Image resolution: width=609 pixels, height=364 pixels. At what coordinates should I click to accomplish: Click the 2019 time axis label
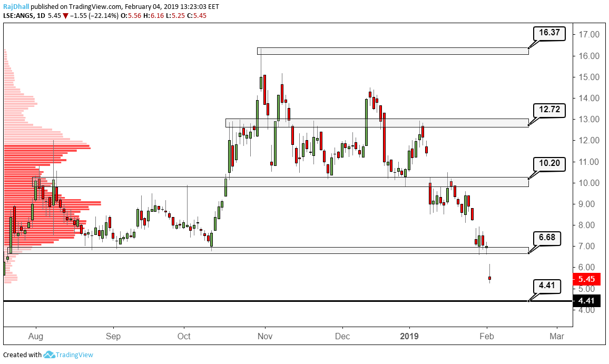[409, 337]
